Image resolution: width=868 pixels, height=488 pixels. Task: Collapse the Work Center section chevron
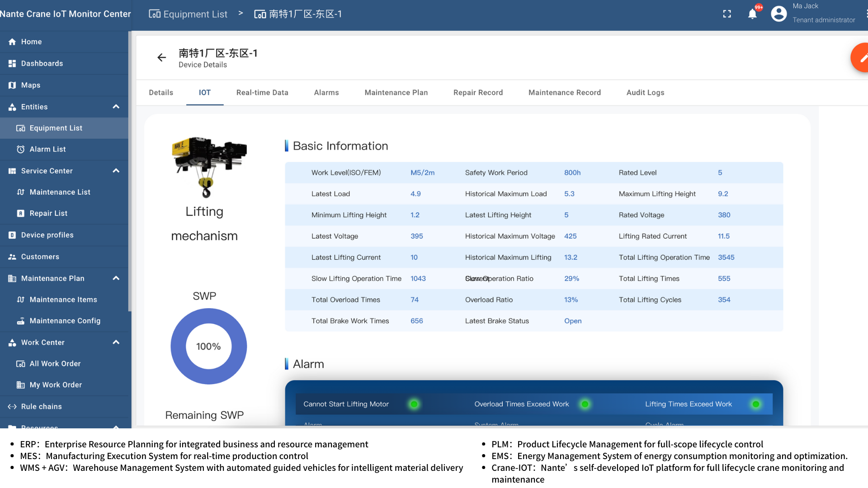116,343
